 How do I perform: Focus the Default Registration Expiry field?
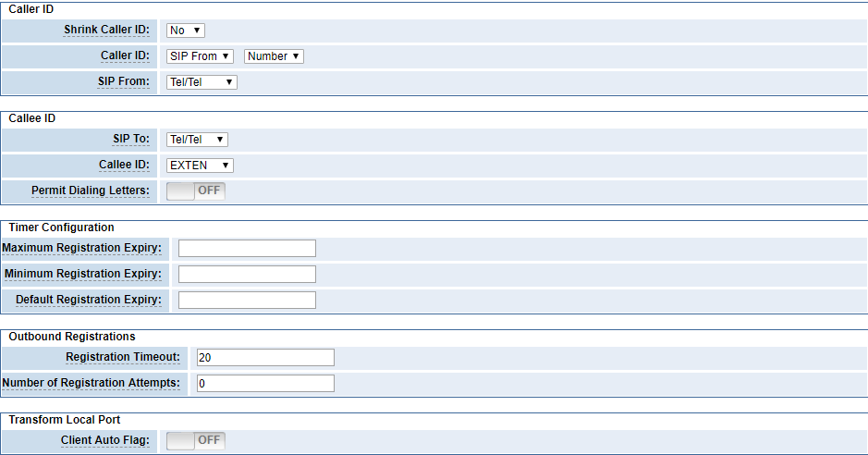[x=247, y=300]
